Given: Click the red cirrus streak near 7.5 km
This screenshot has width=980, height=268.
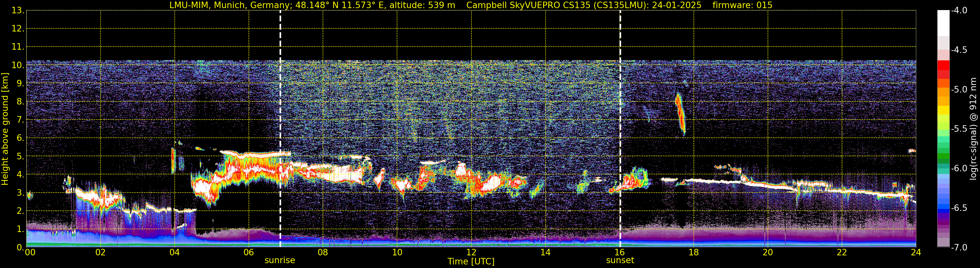Looking at the screenshot, I should 680,114.
